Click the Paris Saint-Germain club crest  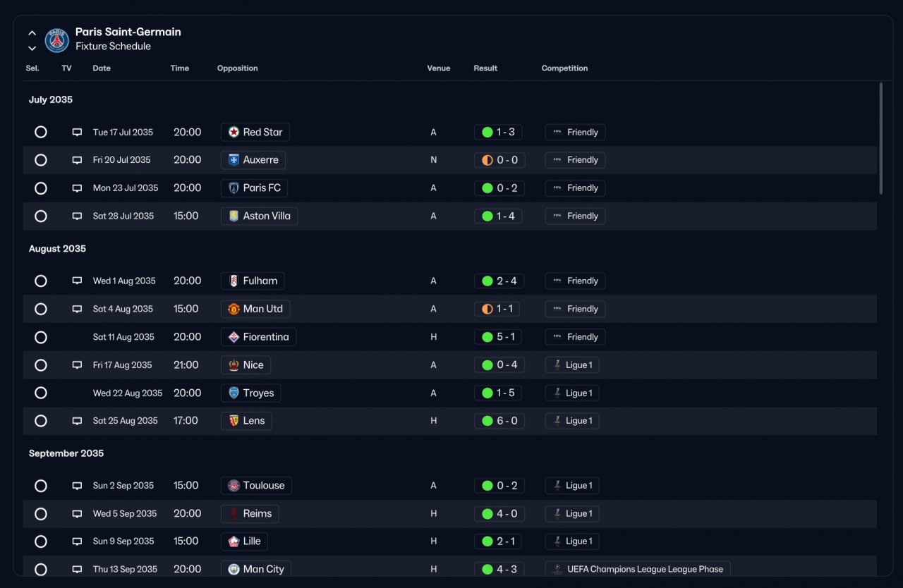coord(57,40)
